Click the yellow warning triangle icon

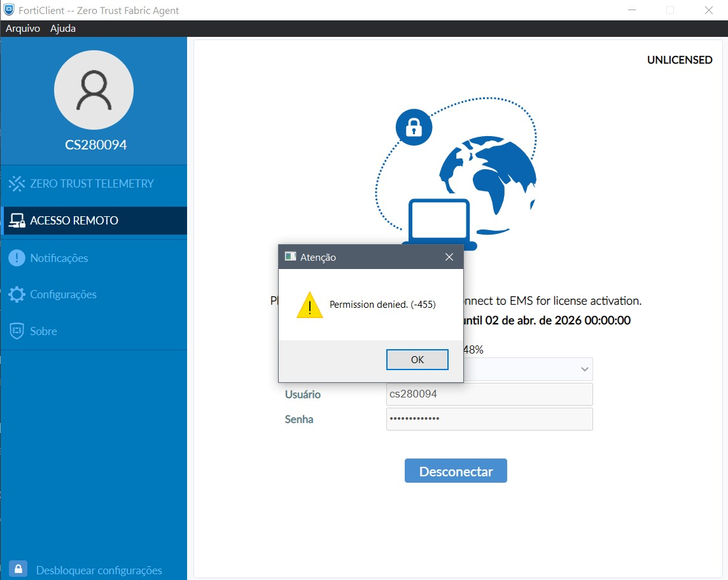coord(310,305)
